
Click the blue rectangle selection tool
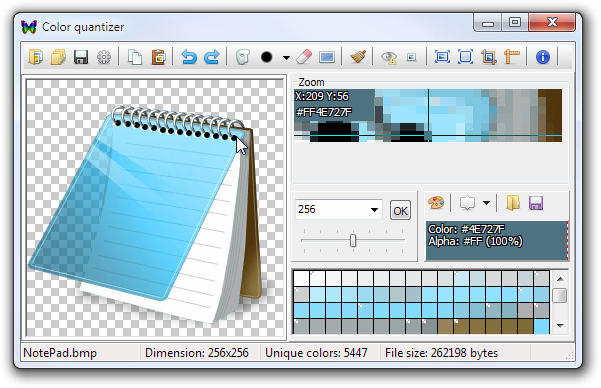click(327, 58)
